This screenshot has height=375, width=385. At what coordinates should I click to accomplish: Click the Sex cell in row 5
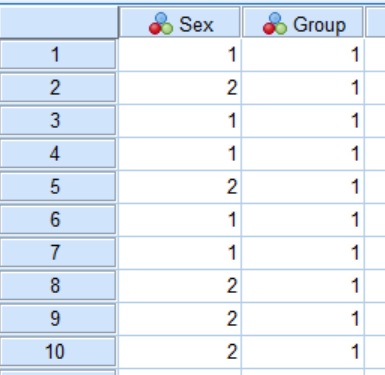click(180, 186)
